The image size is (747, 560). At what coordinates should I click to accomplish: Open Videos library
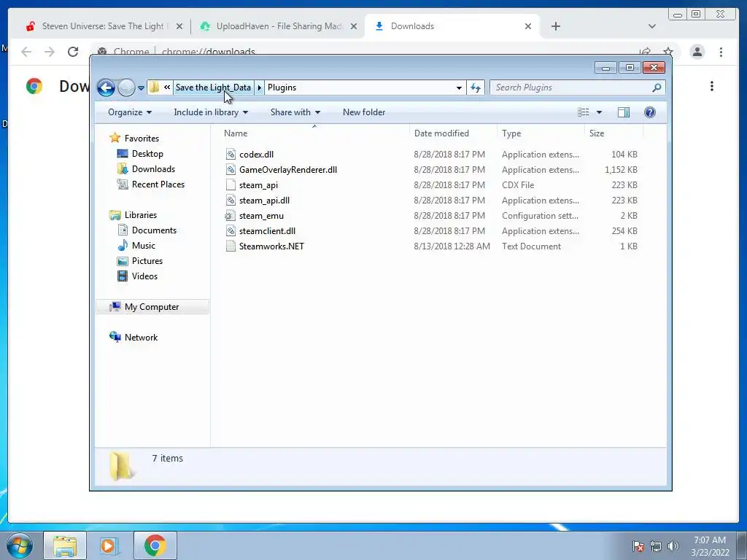(144, 276)
